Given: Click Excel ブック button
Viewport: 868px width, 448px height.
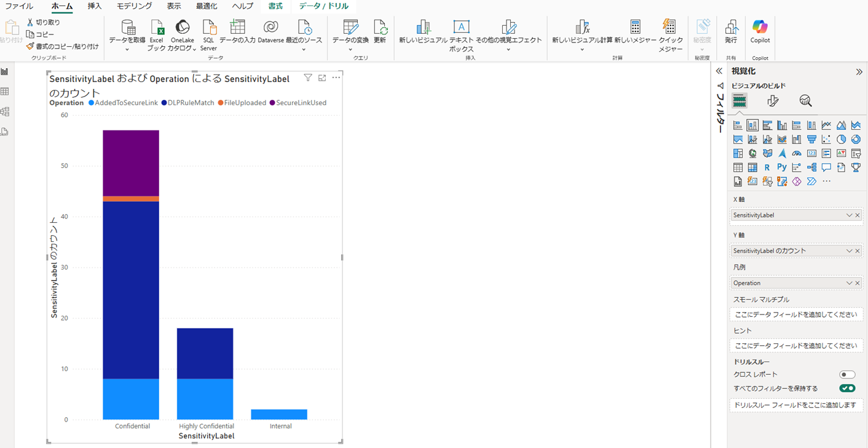Looking at the screenshot, I should tap(157, 36).
